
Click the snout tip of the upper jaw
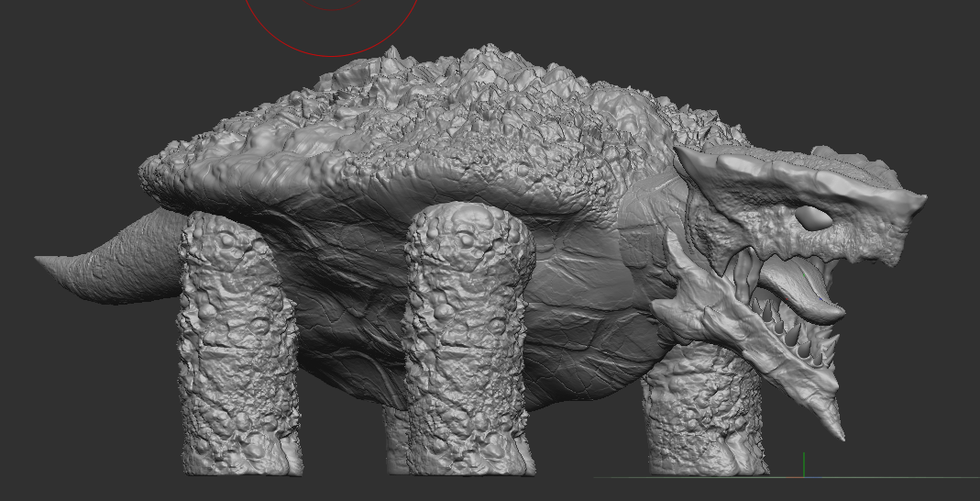[x=914, y=201]
